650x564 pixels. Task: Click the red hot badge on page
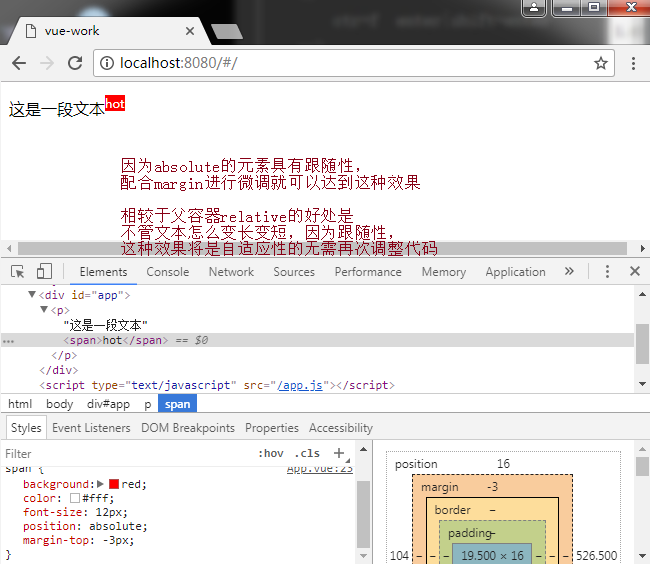click(115, 104)
